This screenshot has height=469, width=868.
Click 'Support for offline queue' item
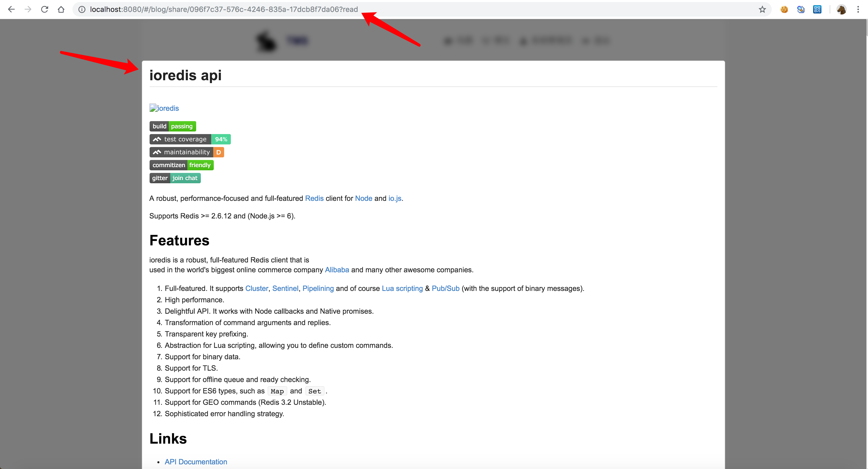[238, 380]
